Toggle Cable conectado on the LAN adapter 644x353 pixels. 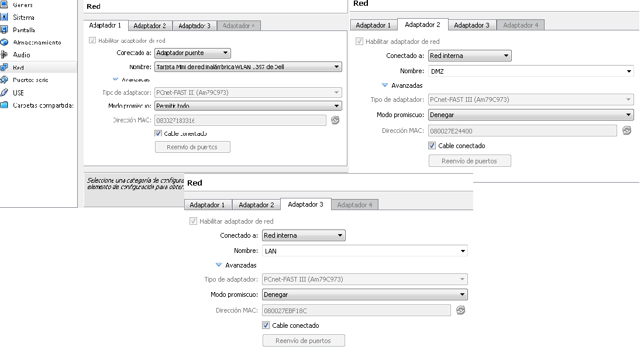point(266,325)
